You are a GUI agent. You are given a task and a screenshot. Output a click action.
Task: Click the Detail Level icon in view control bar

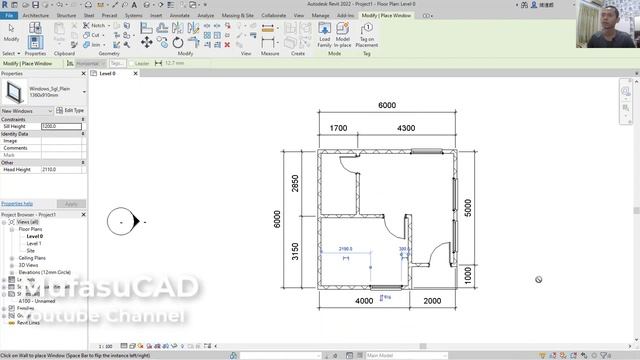(124, 346)
